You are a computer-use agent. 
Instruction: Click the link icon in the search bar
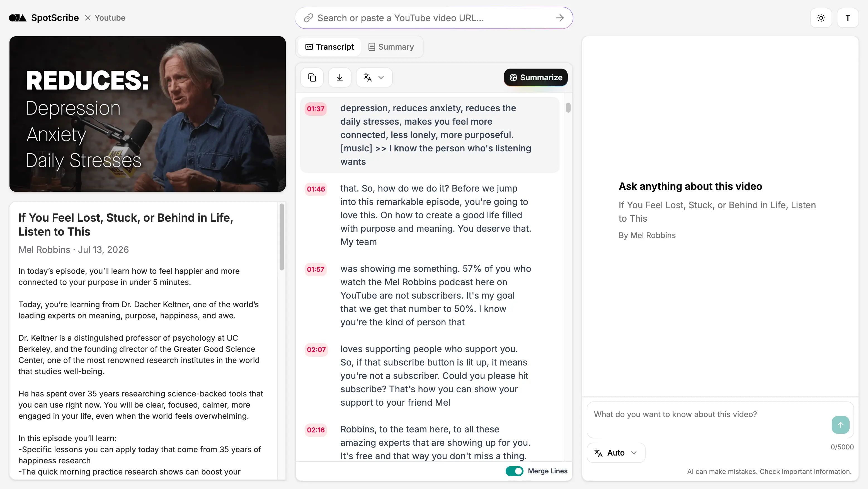click(x=308, y=18)
